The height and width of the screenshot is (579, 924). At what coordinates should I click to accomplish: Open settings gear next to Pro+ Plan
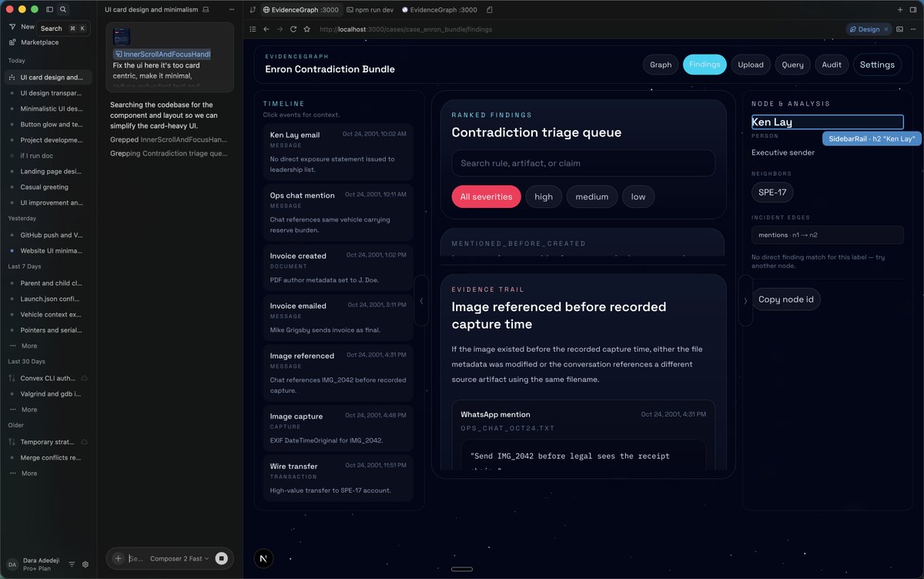tap(85, 564)
